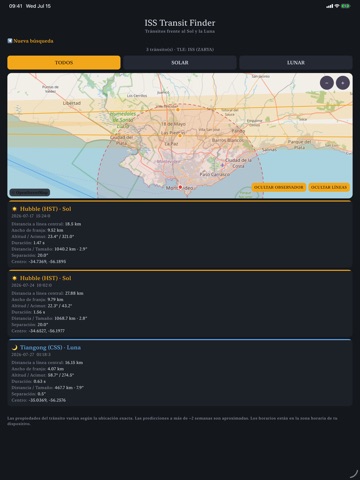The height and width of the screenshot is (480, 360).
Task: Zoom in the map with plus button
Action: click(343, 83)
